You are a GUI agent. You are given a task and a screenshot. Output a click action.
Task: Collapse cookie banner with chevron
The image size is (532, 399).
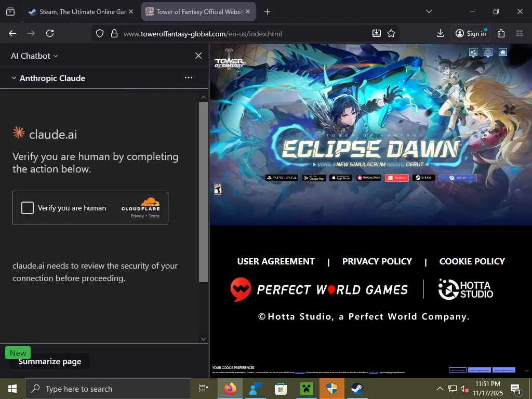[527, 370]
